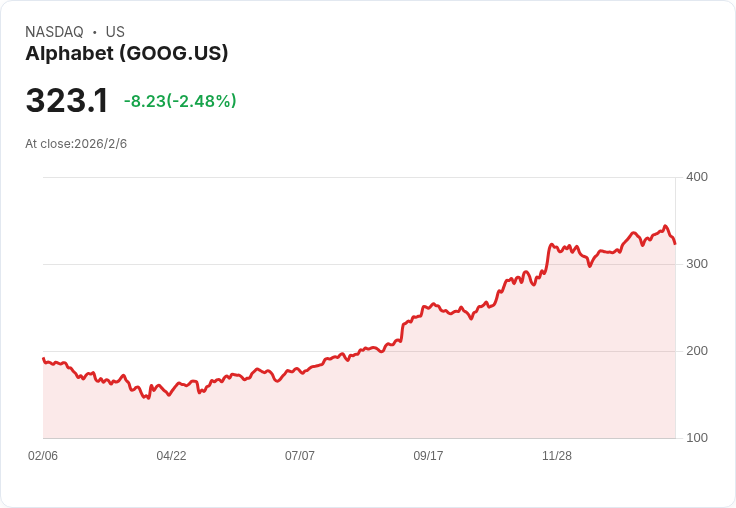Click the At close date text
The image size is (736, 508).
[x=76, y=144]
